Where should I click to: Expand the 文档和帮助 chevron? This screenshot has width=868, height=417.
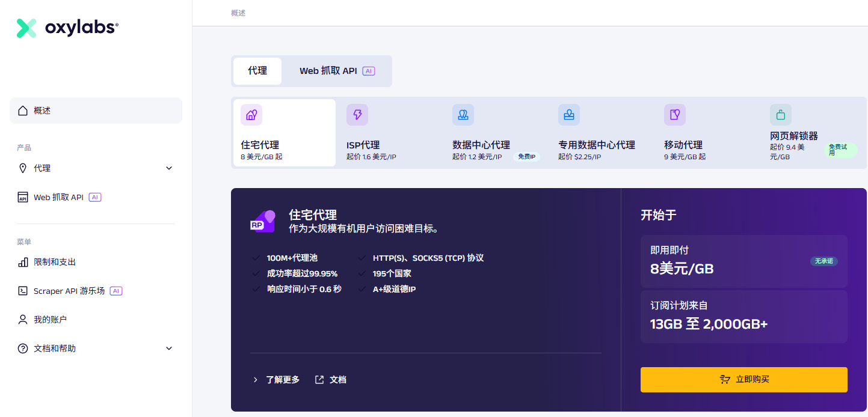click(x=169, y=349)
